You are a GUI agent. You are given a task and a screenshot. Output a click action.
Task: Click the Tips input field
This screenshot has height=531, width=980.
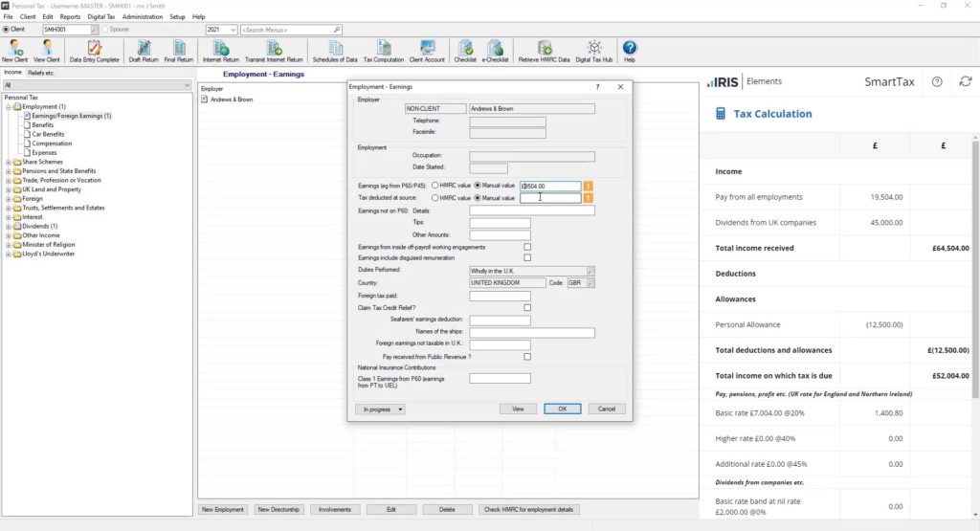500,222
